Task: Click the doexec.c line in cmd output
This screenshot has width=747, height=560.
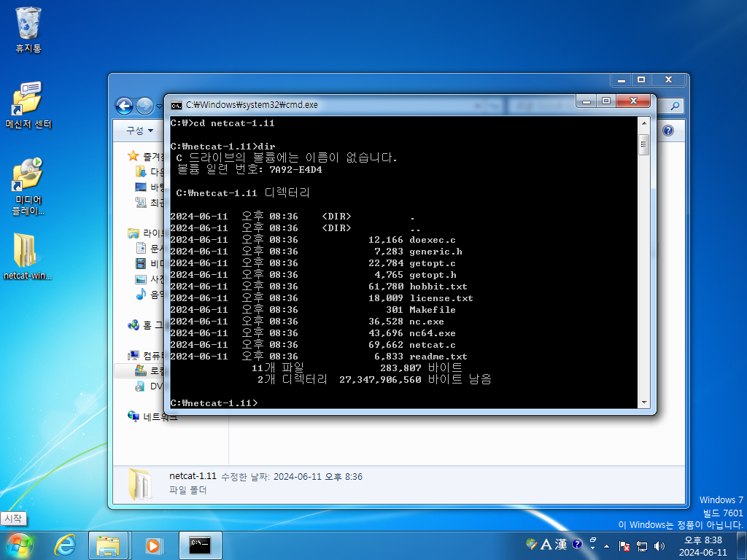Action: tap(312, 239)
